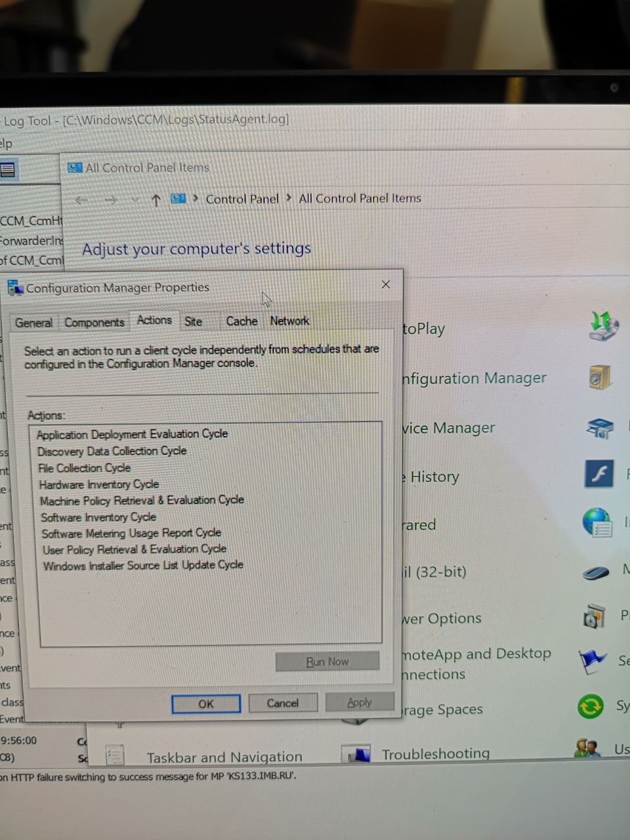
Task: Switch to the Network tab
Action: tap(289, 321)
